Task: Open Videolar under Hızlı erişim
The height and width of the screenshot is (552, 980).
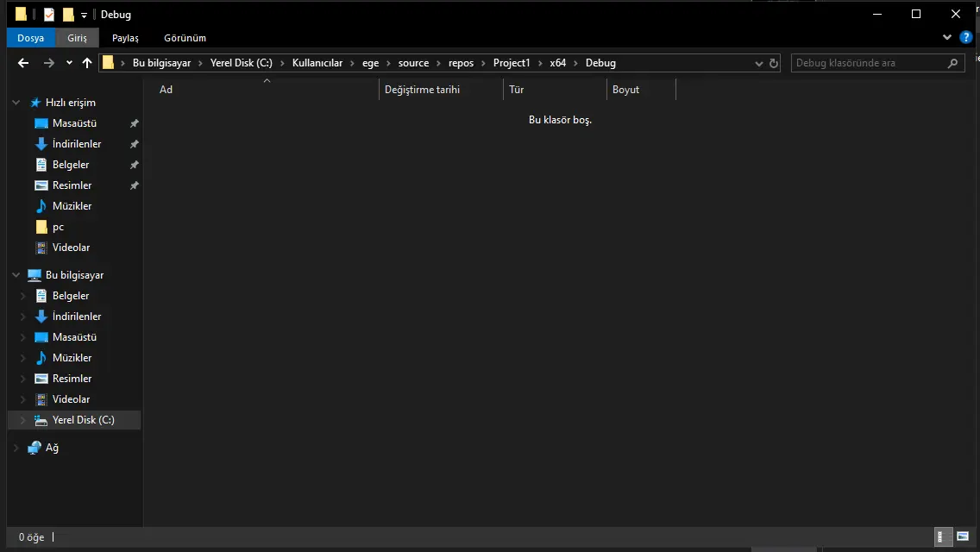Action: pos(72,248)
